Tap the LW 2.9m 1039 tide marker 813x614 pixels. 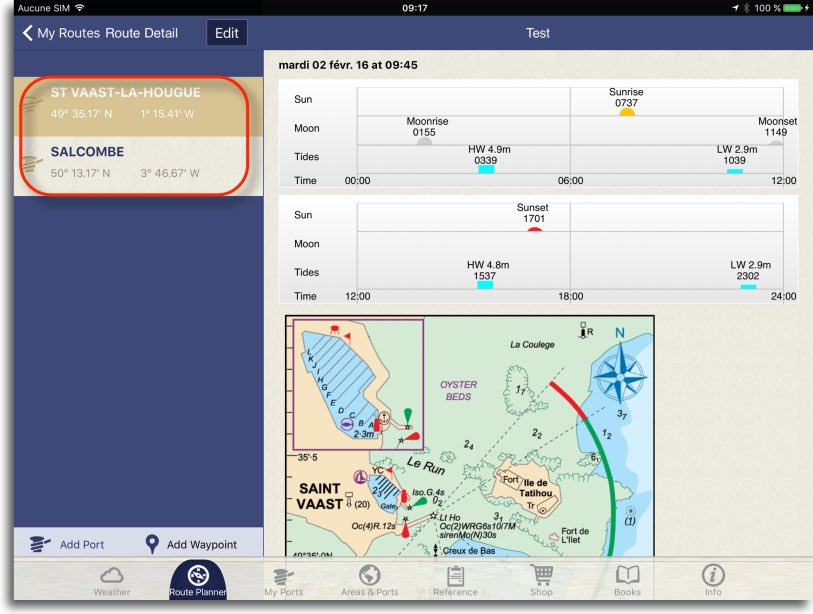tap(735, 171)
